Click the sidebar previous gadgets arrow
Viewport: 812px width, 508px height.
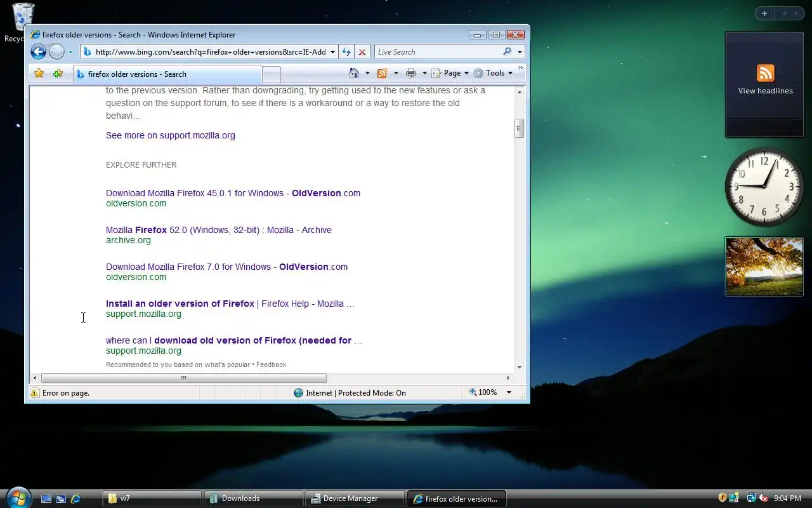[784, 13]
